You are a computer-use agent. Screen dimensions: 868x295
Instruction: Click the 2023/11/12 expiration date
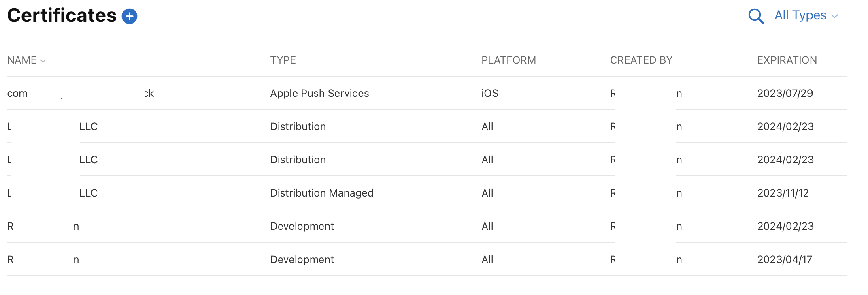pyautogui.click(x=783, y=193)
